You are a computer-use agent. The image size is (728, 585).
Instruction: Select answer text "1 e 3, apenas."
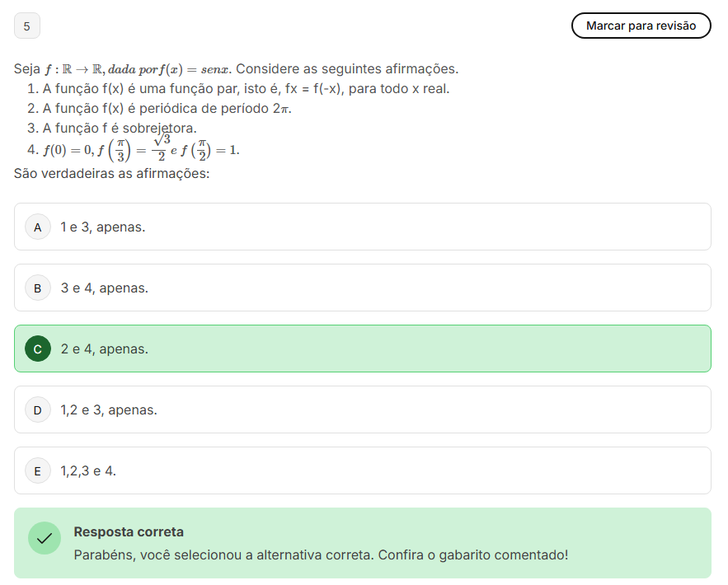pos(103,227)
